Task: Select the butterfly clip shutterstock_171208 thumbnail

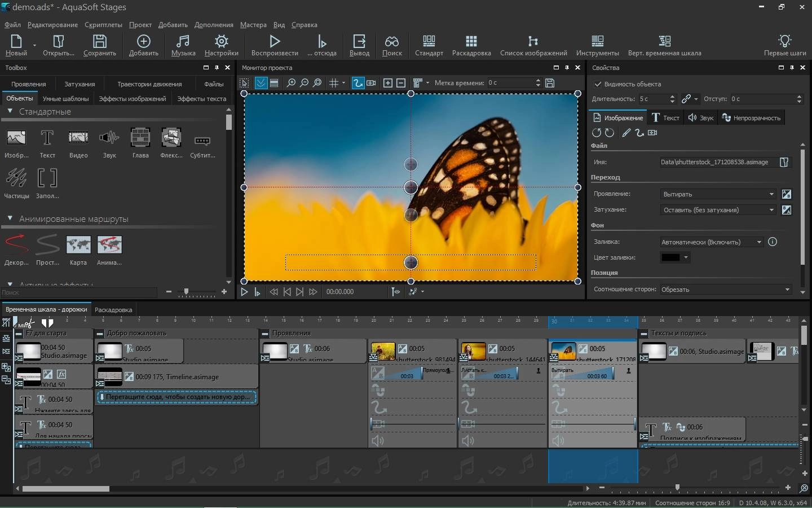Action: coord(563,352)
